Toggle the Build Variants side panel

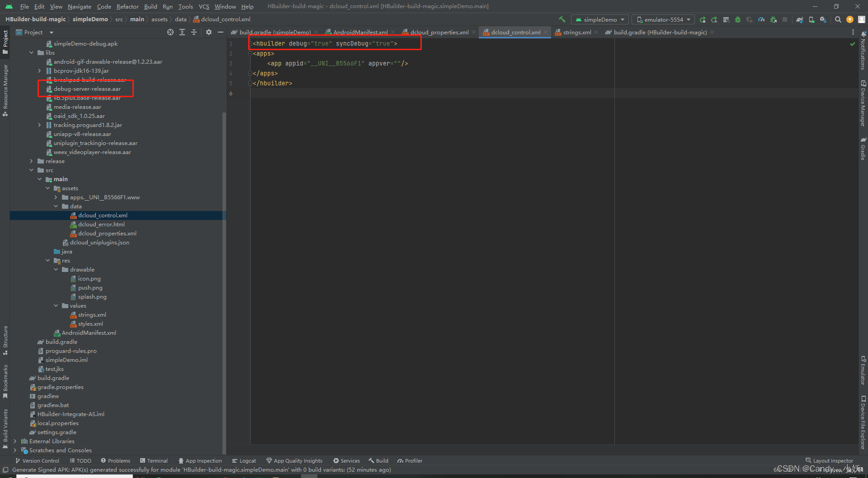[x=5, y=428]
